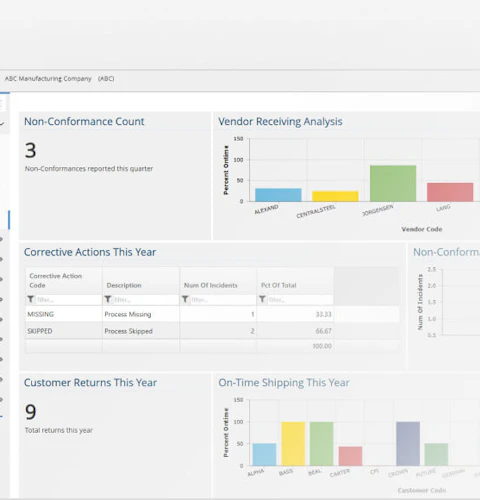Image resolution: width=480 pixels, height=500 pixels.
Task: Click the Vendor Code axis label
Action: (422, 229)
